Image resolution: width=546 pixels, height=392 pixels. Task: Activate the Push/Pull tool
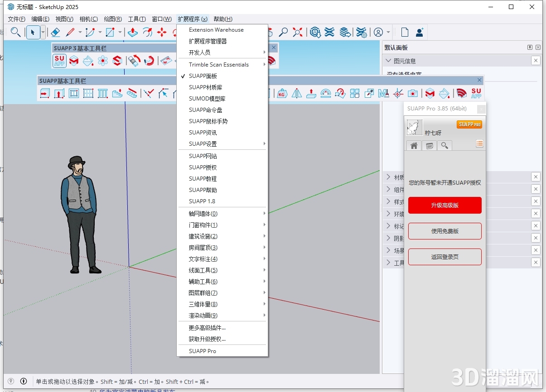[132, 32]
